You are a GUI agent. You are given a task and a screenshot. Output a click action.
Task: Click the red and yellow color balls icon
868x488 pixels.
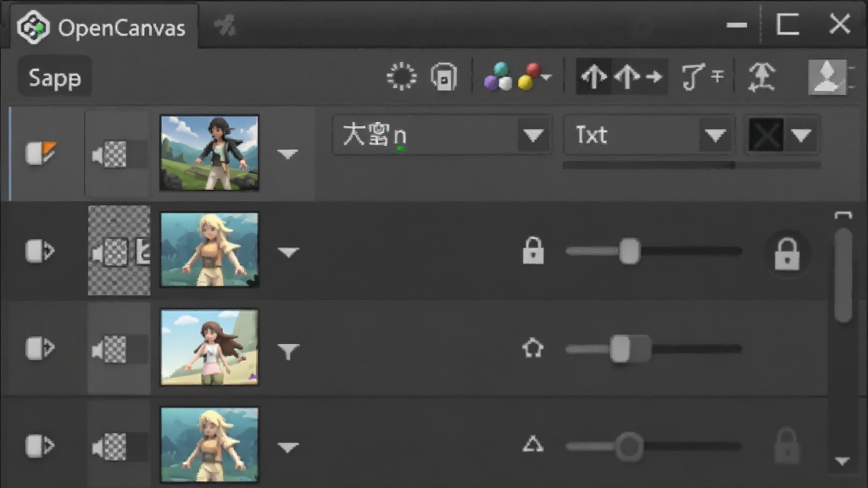[x=530, y=76]
